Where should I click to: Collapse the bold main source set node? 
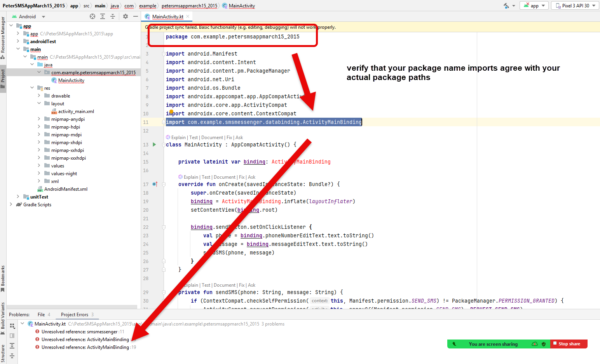click(x=18, y=49)
